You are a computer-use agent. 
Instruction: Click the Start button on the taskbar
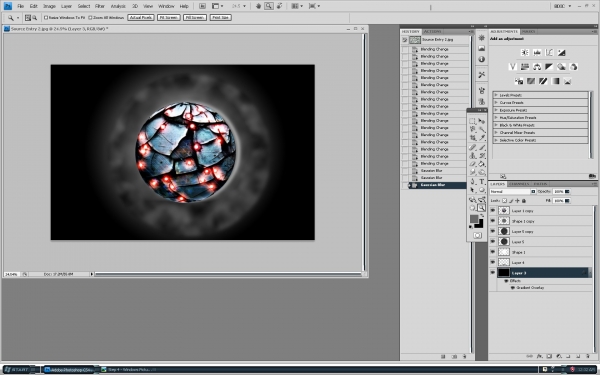(19, 370)
